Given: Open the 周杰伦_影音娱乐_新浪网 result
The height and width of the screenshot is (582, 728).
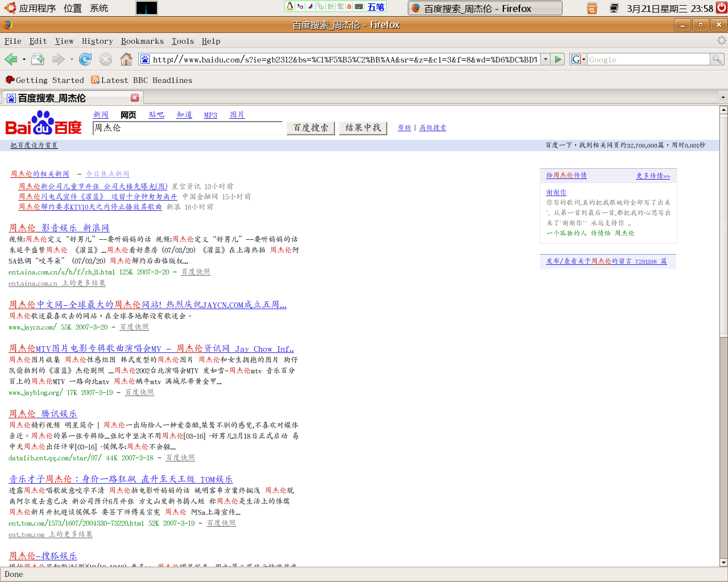Looking at the screenshot, I should coord(59,228).
